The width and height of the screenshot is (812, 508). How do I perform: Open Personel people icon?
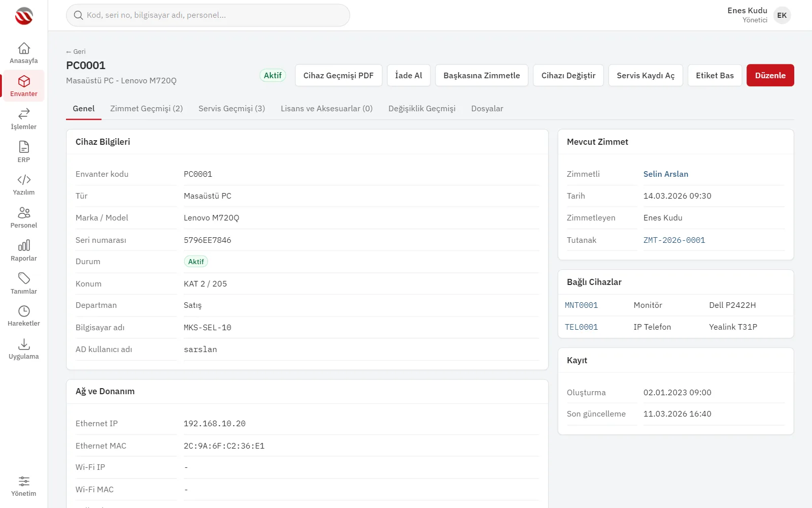point(24,212)
